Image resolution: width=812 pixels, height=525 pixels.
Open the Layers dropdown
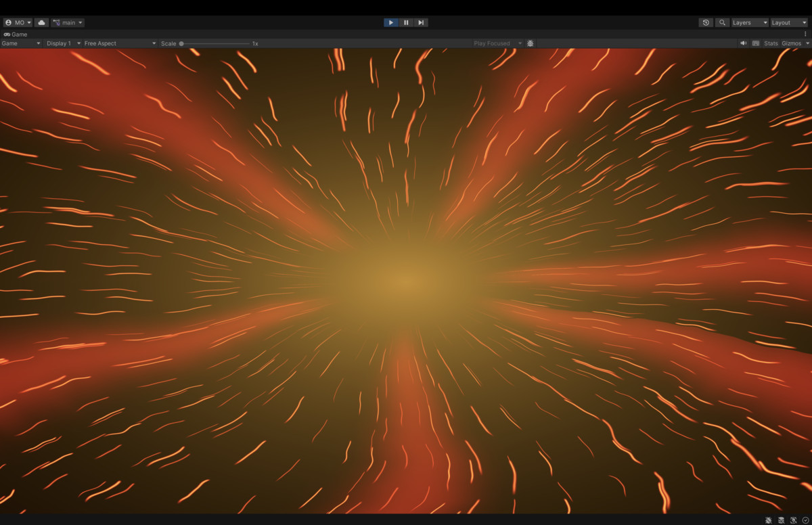pos(750,22)
